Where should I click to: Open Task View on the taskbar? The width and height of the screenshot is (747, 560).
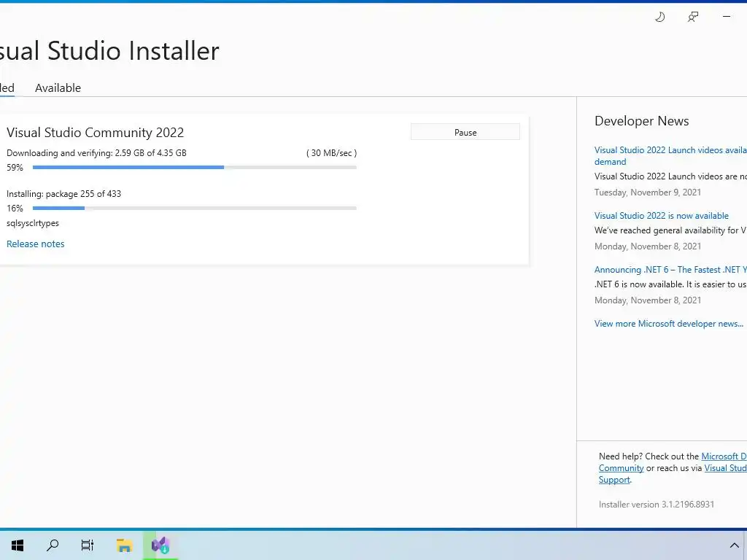[x=88, y=545]
